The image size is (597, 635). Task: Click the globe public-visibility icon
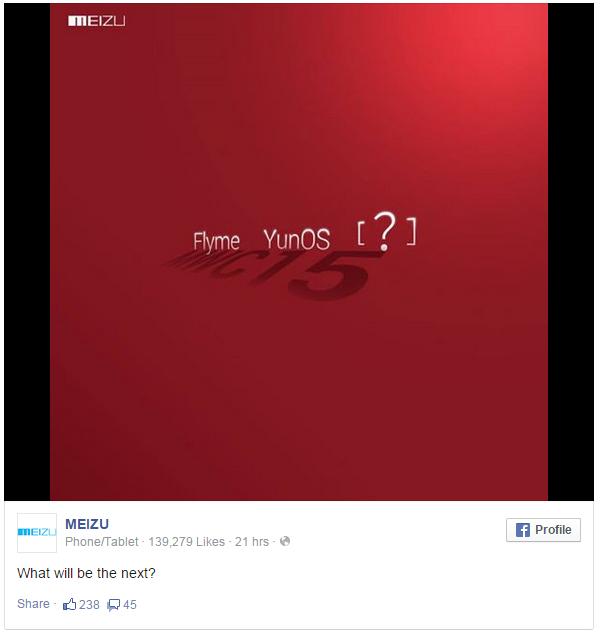285,541
